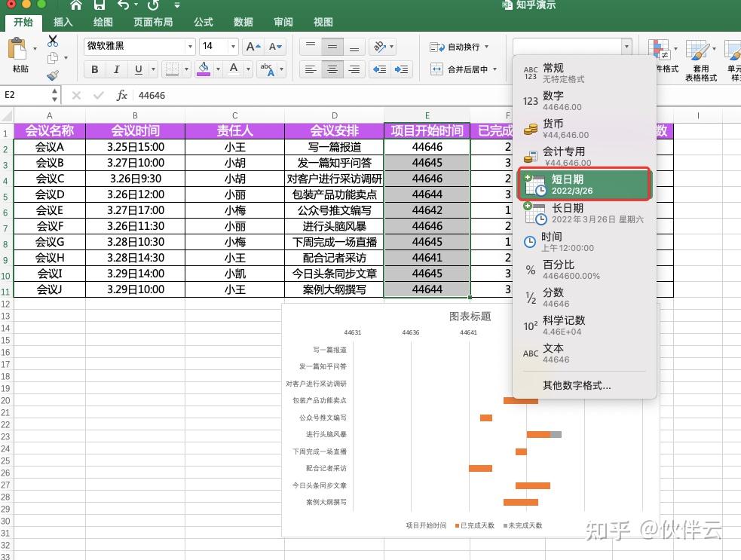Align cell content to bottom
The image size is (741, 560).
(354, 46)
